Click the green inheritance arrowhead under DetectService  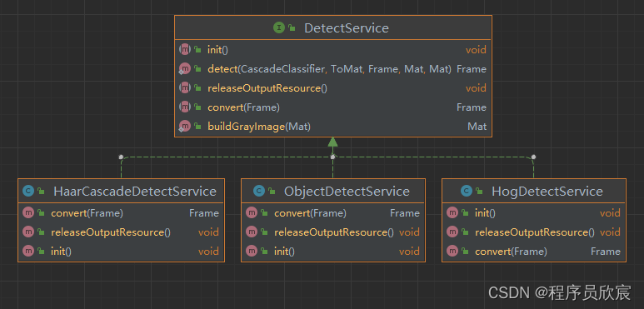[x=332, y=142]
